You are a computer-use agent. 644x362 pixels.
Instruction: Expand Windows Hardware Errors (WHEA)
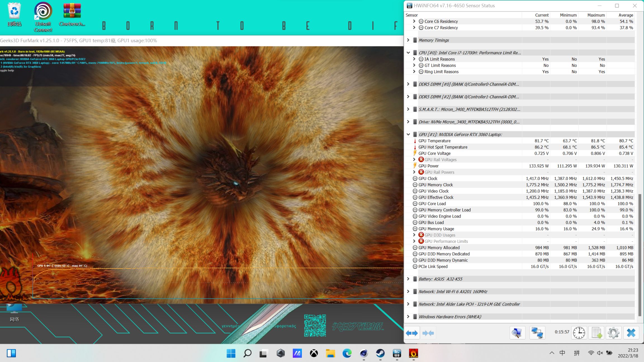click(x=408, y=317)
